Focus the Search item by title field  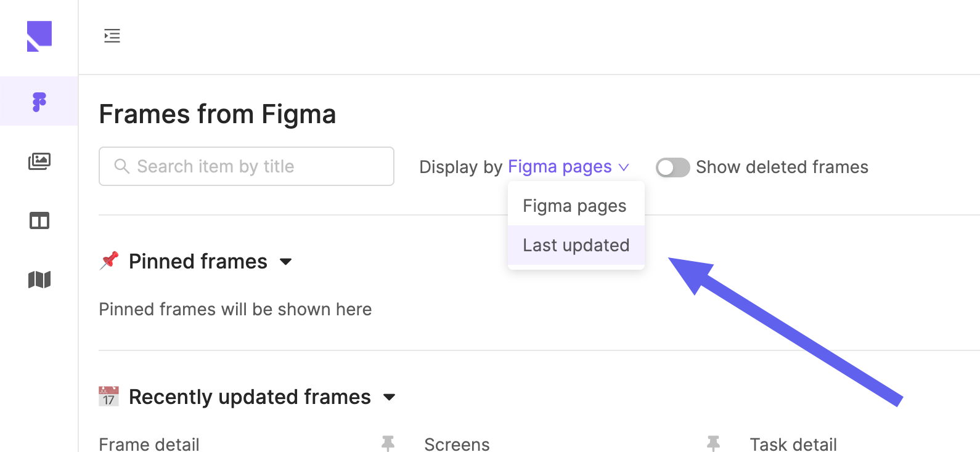pos(247,166)
